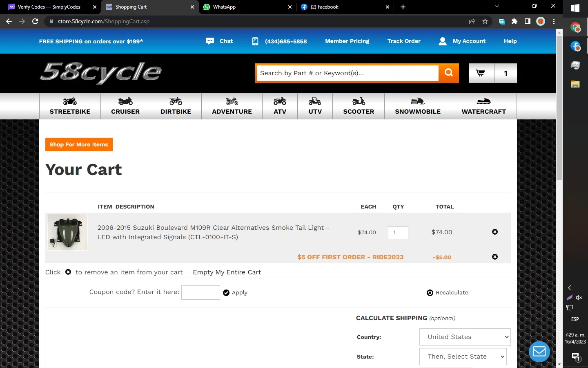Click the 58cycle logo
The image size is (588, 368).
(x=101, y=73)
